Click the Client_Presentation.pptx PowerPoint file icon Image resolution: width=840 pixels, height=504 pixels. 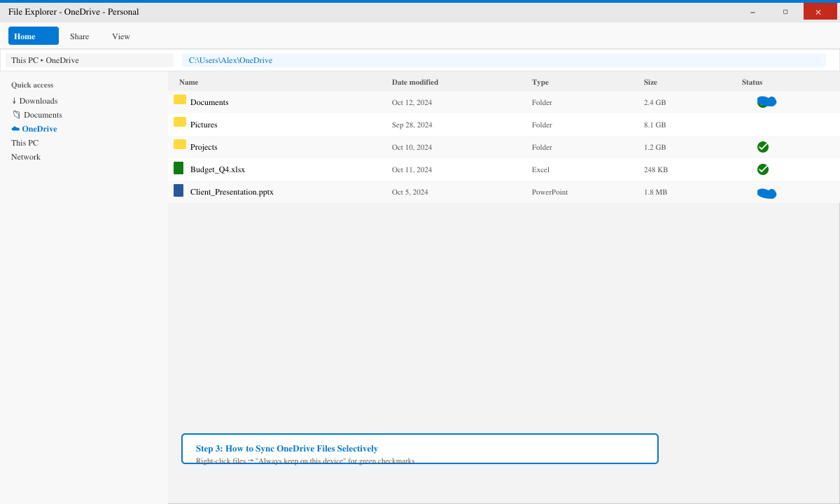point(178,190)
